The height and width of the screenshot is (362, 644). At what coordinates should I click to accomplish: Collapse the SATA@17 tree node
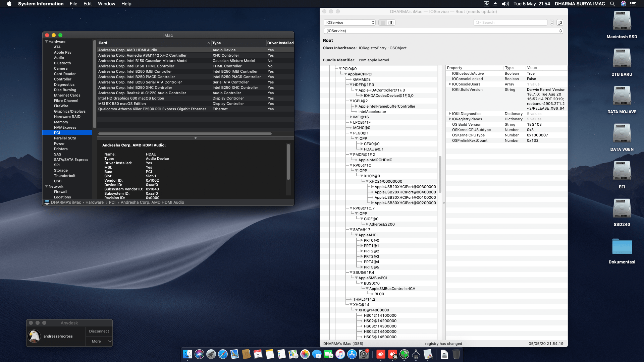point(351,230)
